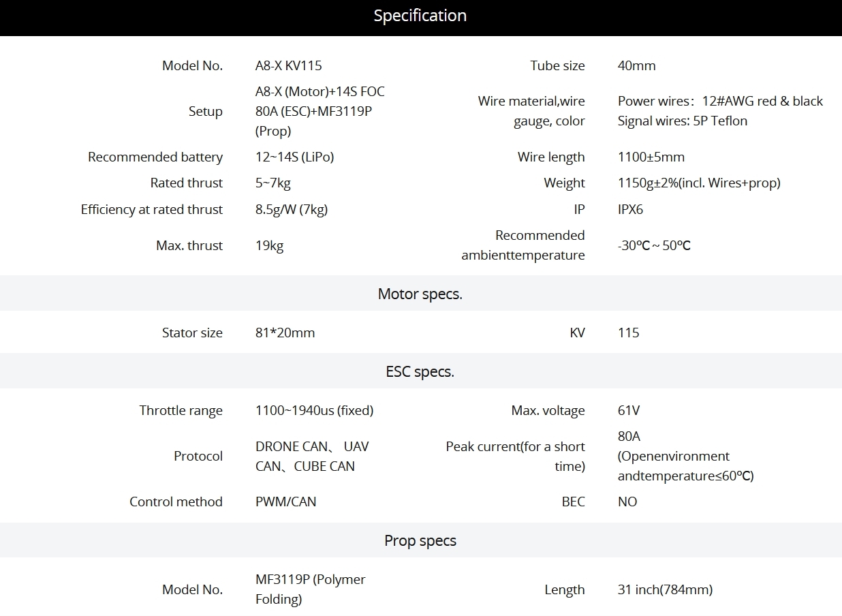
Task: Click the Motor specs. section heading
Action: click(420, 294)
